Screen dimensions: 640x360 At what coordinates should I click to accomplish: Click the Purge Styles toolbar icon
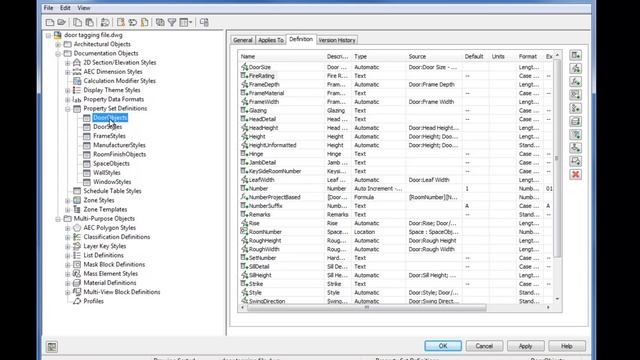click(144, 22)
